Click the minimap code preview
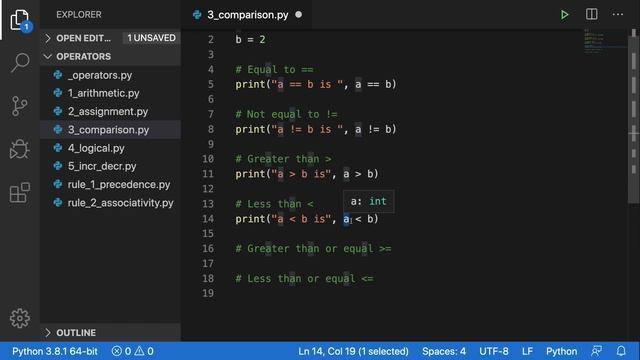Screen dimensions: 640x360 click(604, 41)
